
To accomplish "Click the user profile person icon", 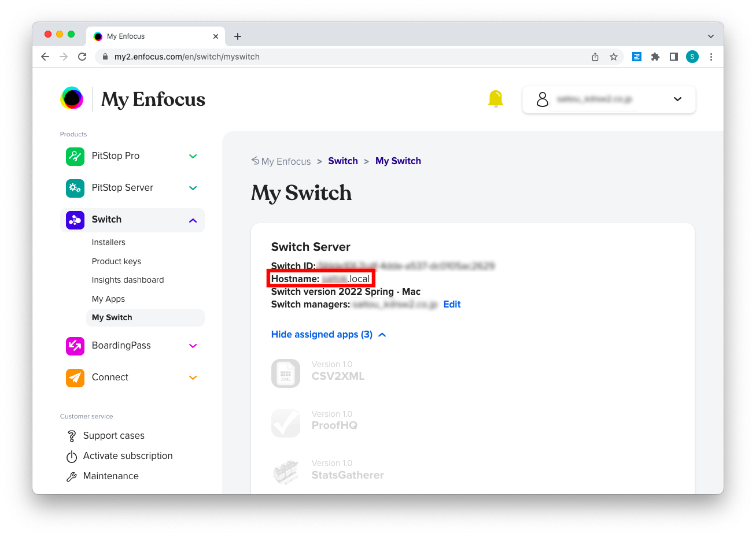I will (x=543, y=99).
